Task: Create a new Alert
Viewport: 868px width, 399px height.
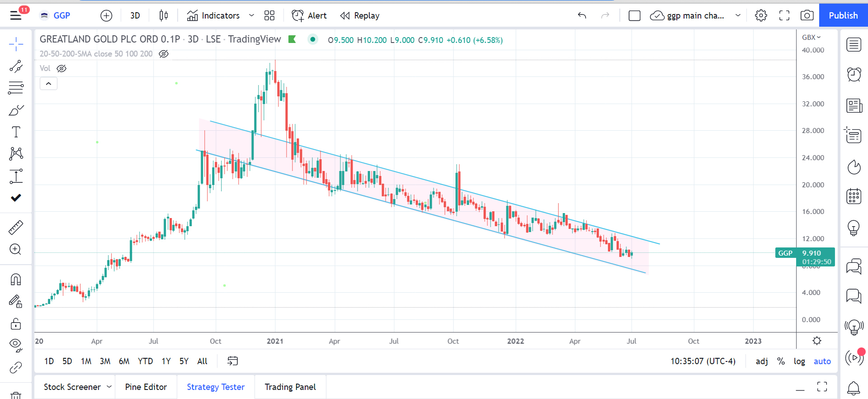Action: click(x=309, y=15)
